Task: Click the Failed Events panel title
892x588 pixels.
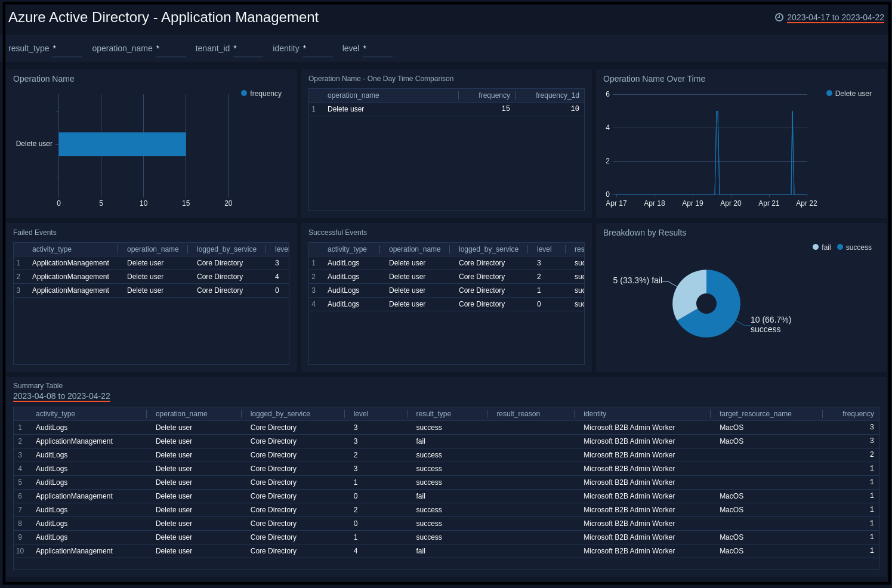Action: pyautogui.click(x=35, y=233)
